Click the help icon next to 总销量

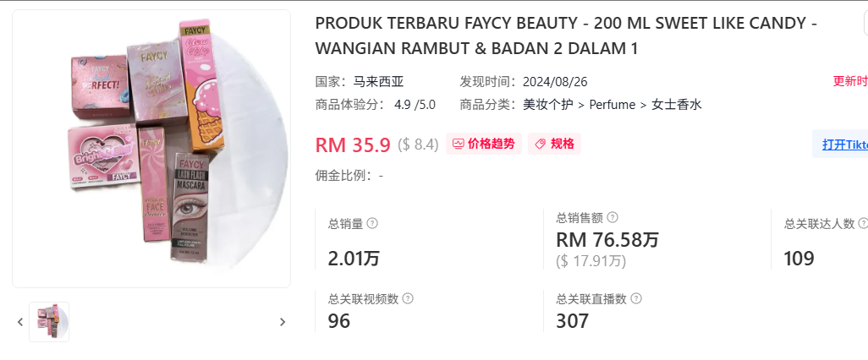tap(372, 223)
